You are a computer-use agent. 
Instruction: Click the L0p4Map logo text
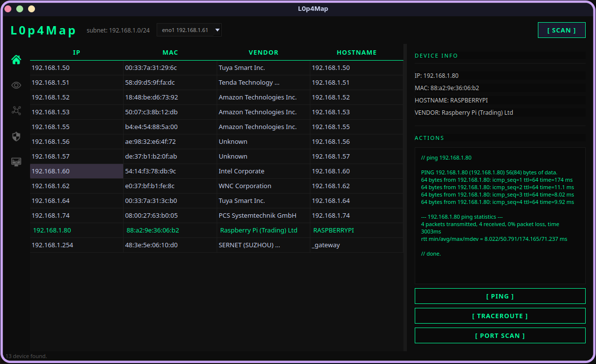pyautogui.click(x=43, y=31)
